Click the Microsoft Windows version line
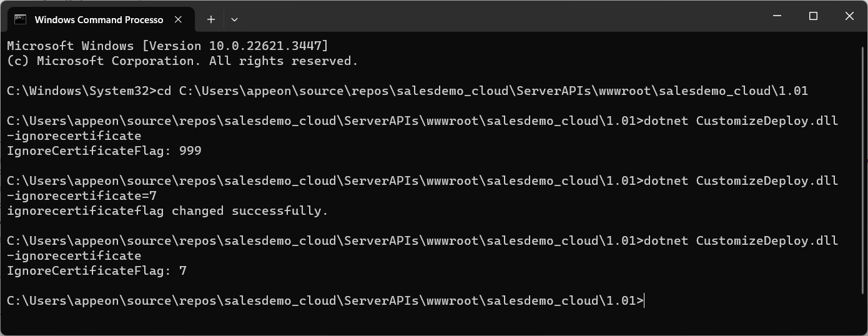868x336 pixels. 167,46
